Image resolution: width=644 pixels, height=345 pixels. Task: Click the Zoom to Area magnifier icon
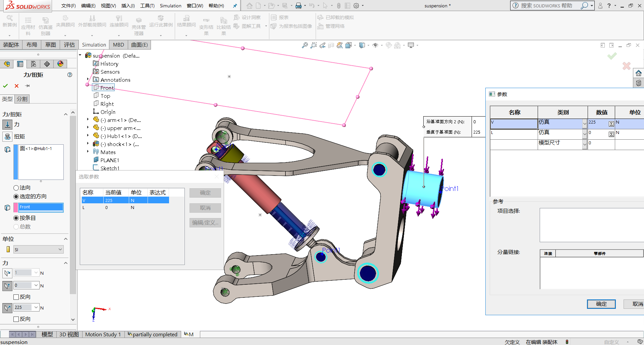(x=313, y=45)
